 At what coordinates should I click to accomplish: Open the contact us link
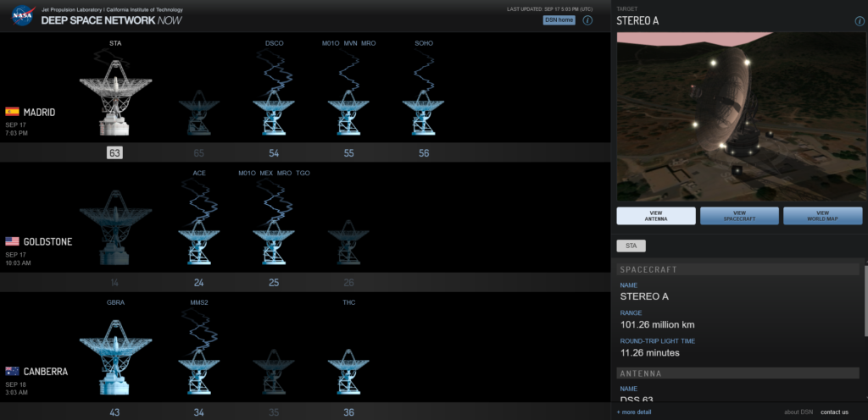click(834, 412)
